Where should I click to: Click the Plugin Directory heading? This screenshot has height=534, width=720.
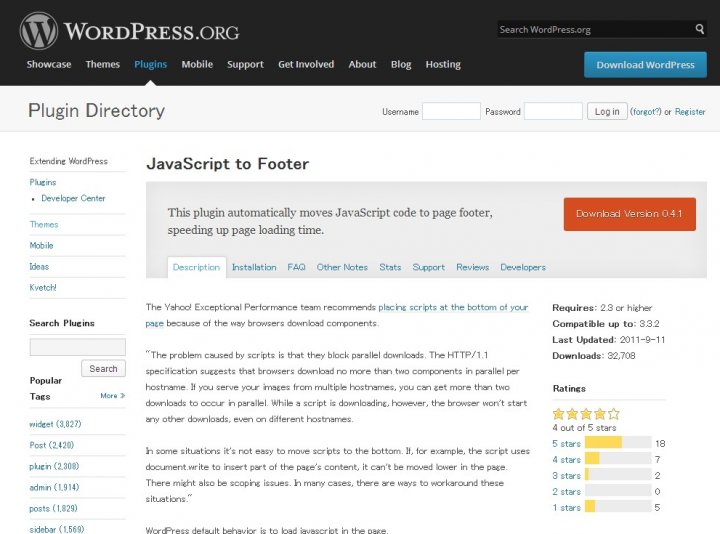click(96, 111)
